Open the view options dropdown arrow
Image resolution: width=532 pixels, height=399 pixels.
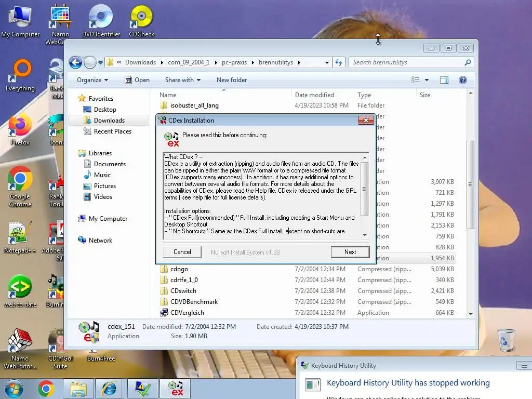427,80
